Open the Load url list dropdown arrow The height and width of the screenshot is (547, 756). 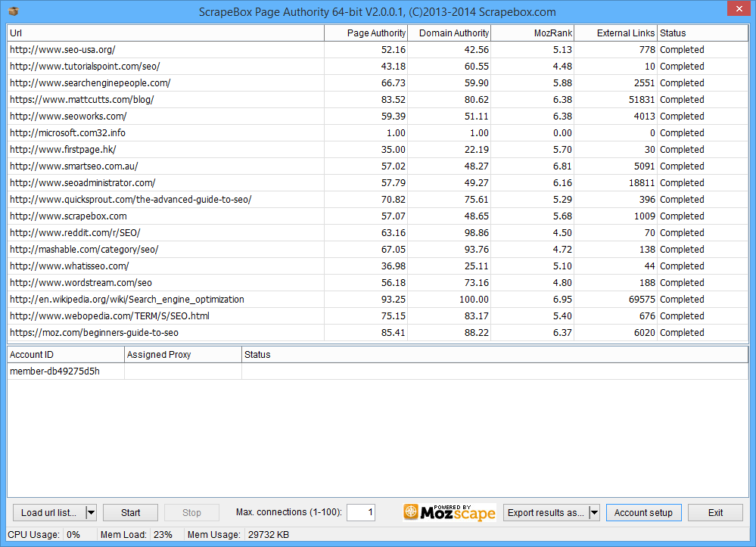pyautogui.click(x=91, y=513)
